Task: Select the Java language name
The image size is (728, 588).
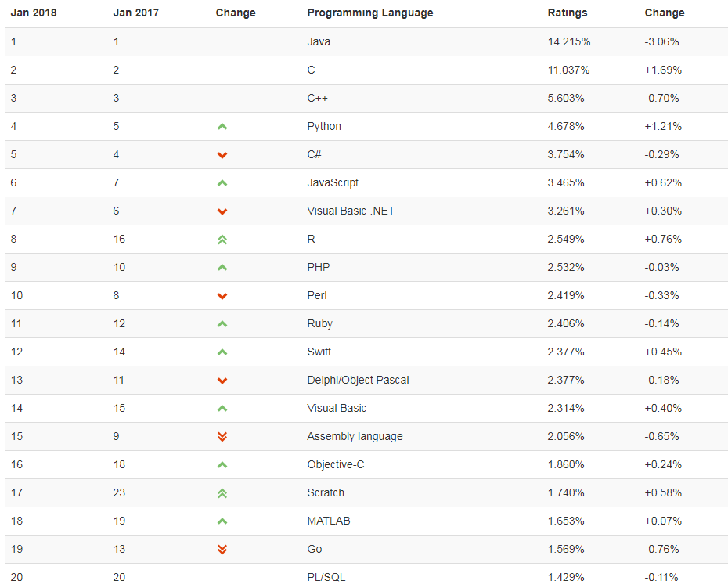Action: pos(319,41)
